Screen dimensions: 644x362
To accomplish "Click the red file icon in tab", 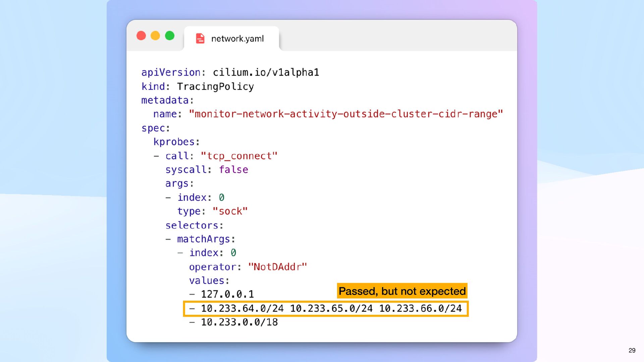I will 200,39.
